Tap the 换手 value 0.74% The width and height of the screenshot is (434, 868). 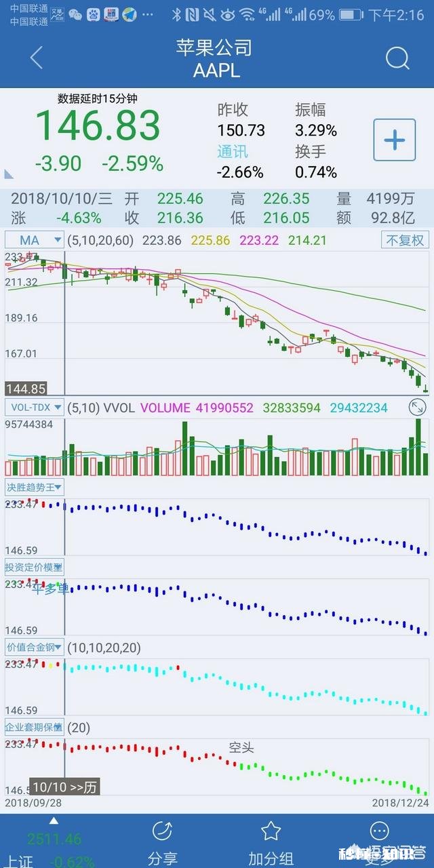[316, 172]
